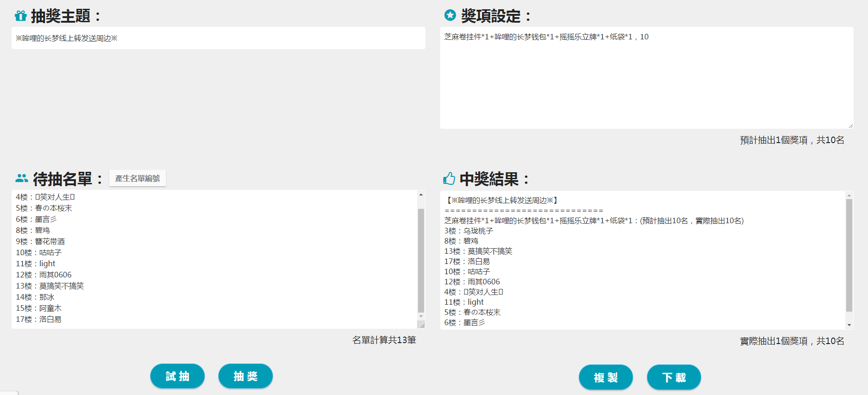
Task: Click the 中獎結果 scrollbar down arrow
Action: [x=849, y=325]
